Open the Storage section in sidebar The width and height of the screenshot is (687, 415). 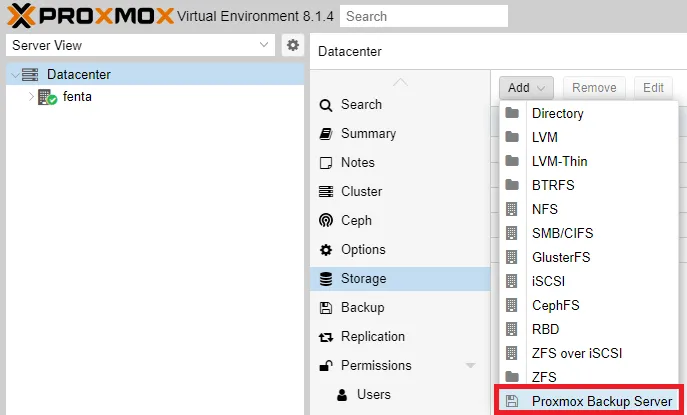[400, 279]
